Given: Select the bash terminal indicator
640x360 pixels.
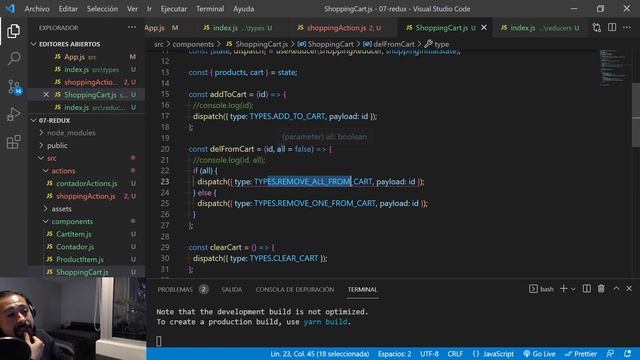Looking at the screenshot, I should (541, 289).
